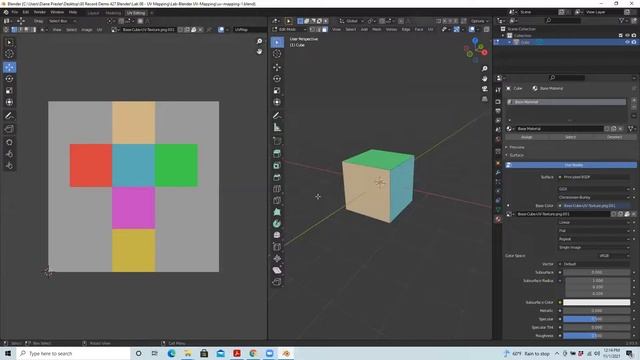This screenshot has height=360, width=640.
Task: Collapse the Surface panel
Action: [516, 155]
